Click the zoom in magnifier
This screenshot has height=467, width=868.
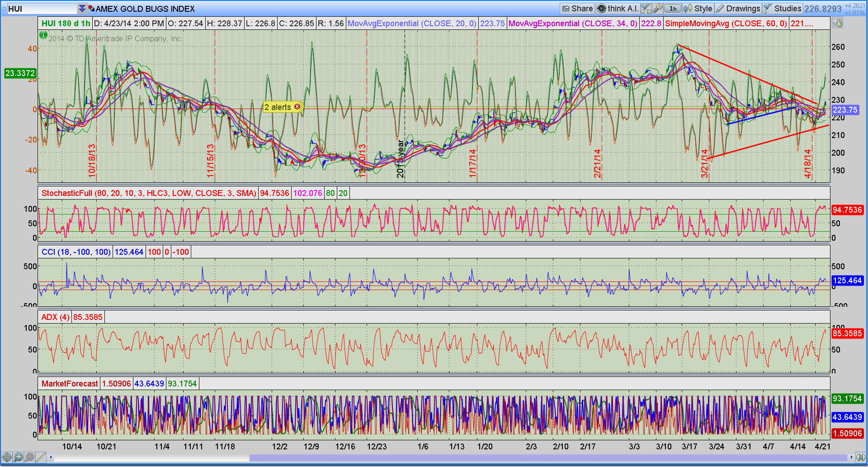pos(18,457)
